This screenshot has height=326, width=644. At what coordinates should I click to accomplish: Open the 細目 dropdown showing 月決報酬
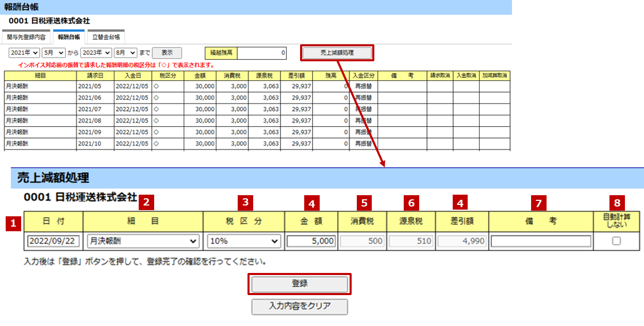143,241
